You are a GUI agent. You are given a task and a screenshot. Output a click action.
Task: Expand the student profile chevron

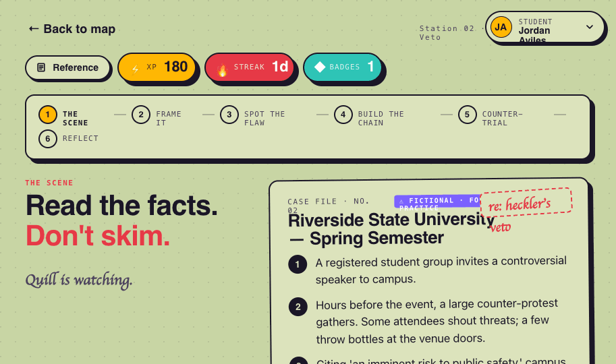pyautogui.click(x=589, y=27)
